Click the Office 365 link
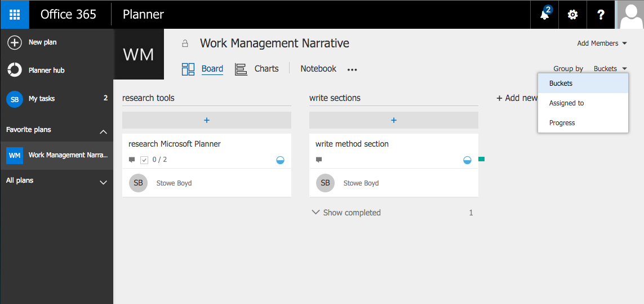This screenshot has width=644, height=304. [x=68, y=15]
